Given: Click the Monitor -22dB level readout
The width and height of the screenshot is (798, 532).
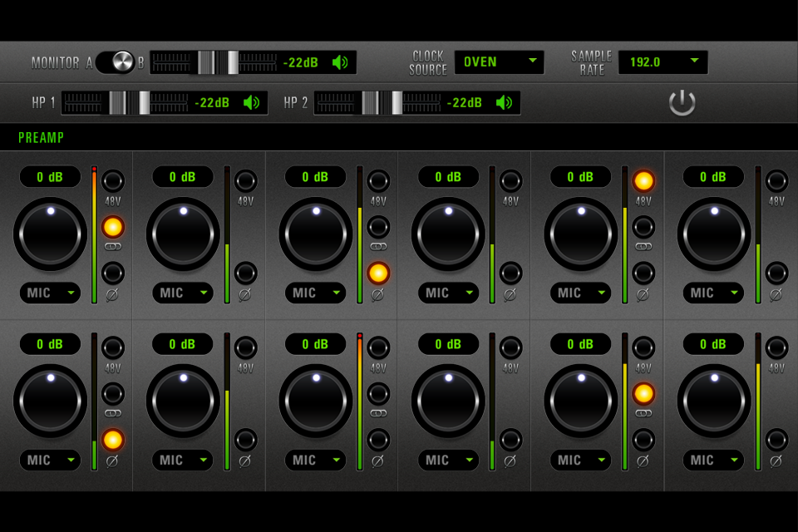Looking at the screenshot, I should 300,62.
